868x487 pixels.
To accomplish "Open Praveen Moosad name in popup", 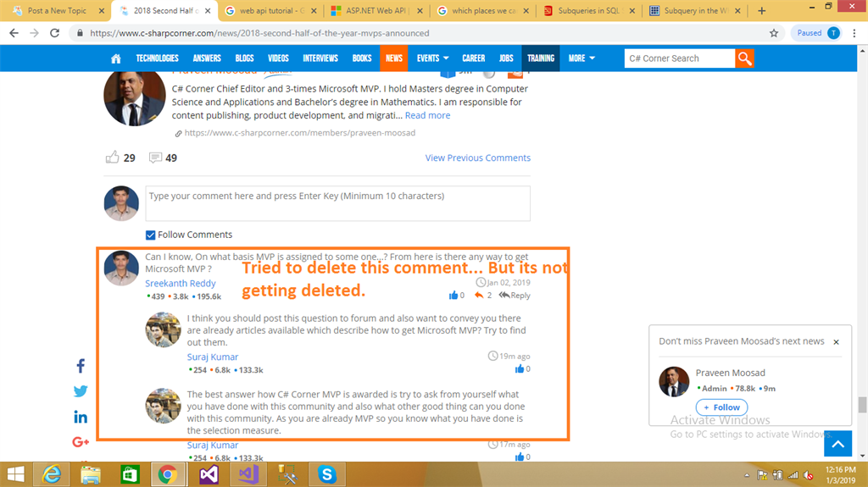I will [x=730, y=373].
